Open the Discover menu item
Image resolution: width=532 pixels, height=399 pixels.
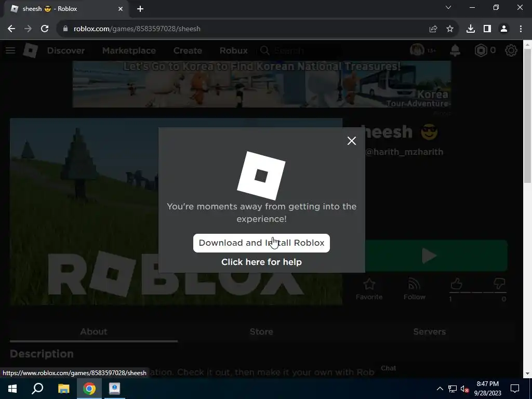click(x=66, y=50)
